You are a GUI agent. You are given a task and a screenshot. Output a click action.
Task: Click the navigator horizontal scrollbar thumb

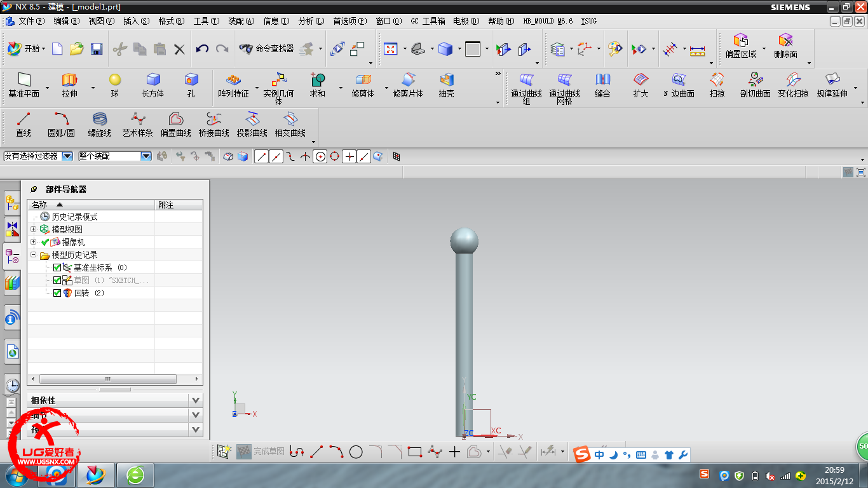pos(109,379)
